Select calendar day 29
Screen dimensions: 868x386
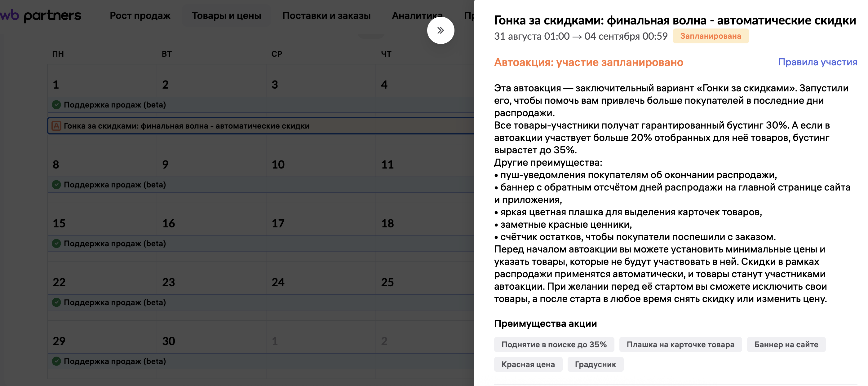coord(59,341)
